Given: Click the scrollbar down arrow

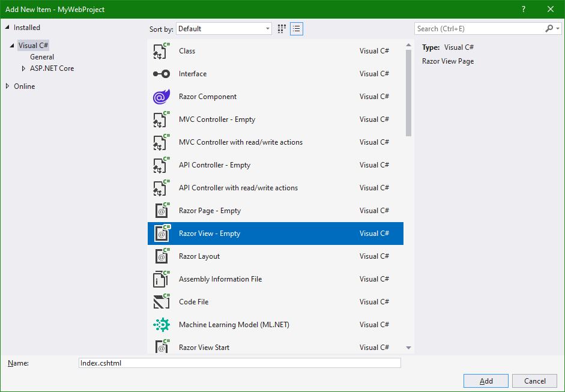Looking at the screenshot, I should click(x=408, y=348).
